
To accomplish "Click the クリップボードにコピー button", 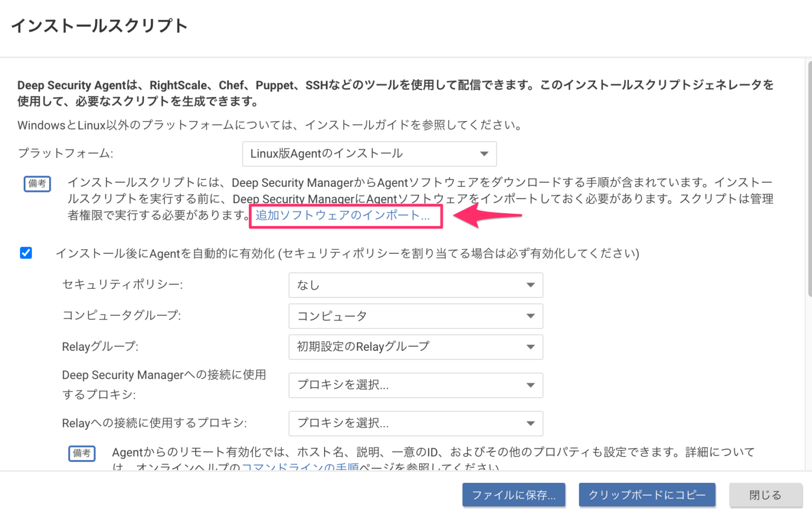I will pyautogui.click(x=647, y=495).
